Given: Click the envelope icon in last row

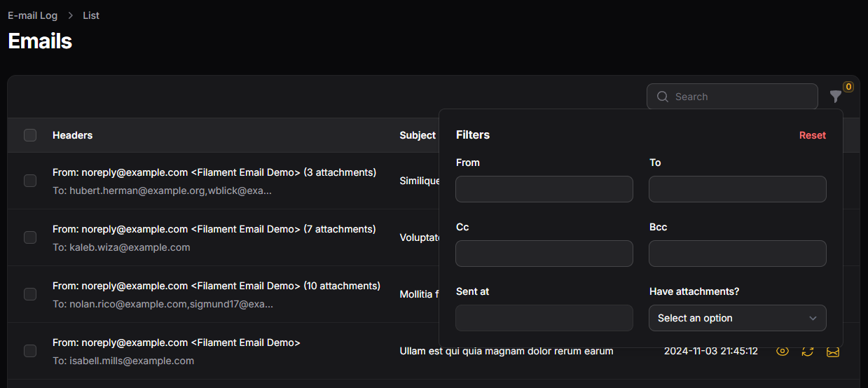Looking at the screenshot, I should pyautogui.click(x=833, y=351).
